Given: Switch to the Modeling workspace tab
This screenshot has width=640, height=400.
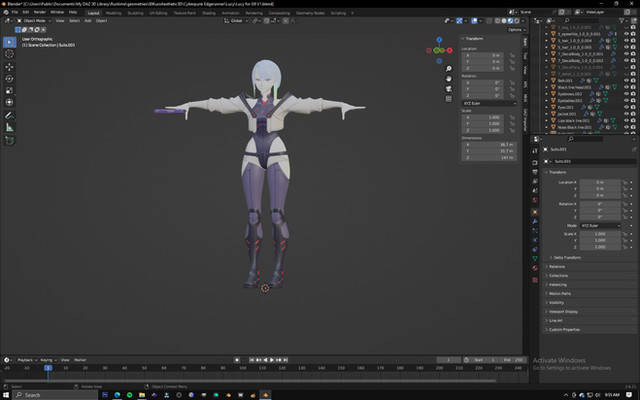Looking at the screenshot, I should (114, 12).
